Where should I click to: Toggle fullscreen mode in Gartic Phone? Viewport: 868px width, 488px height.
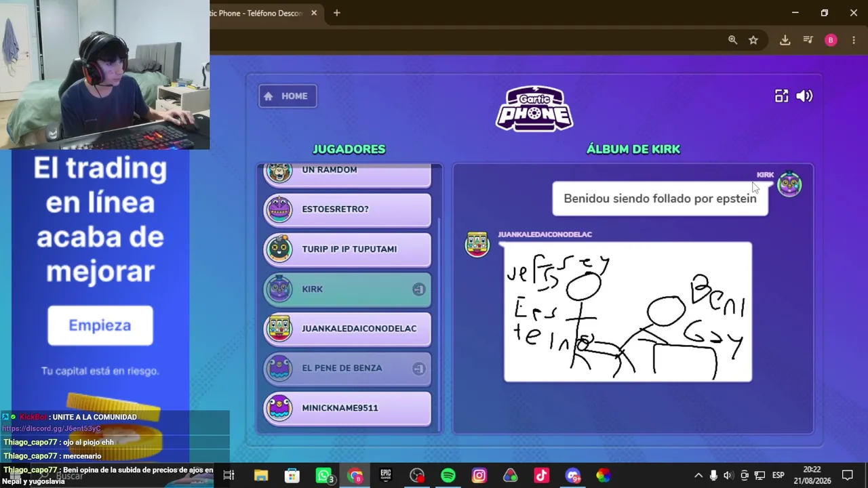781,96
